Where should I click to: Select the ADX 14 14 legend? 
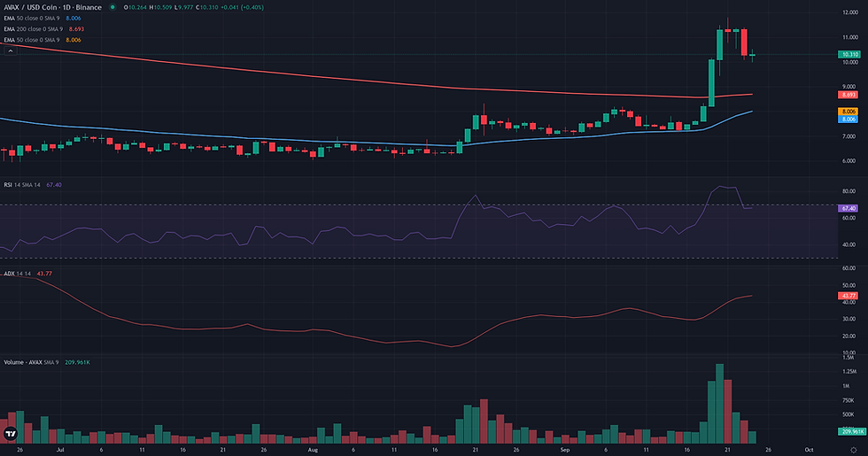(x=27, y=274)
